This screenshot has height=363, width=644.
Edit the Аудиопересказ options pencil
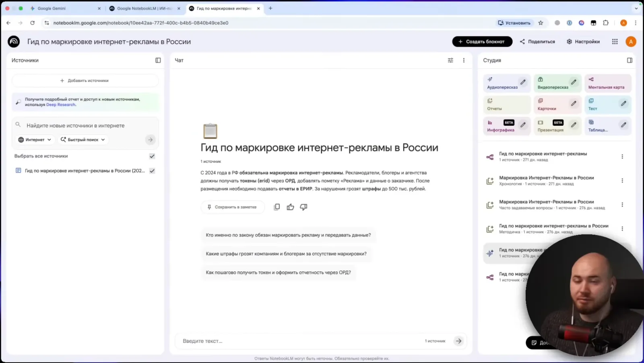pyautogui.click(x=523, y=82)
